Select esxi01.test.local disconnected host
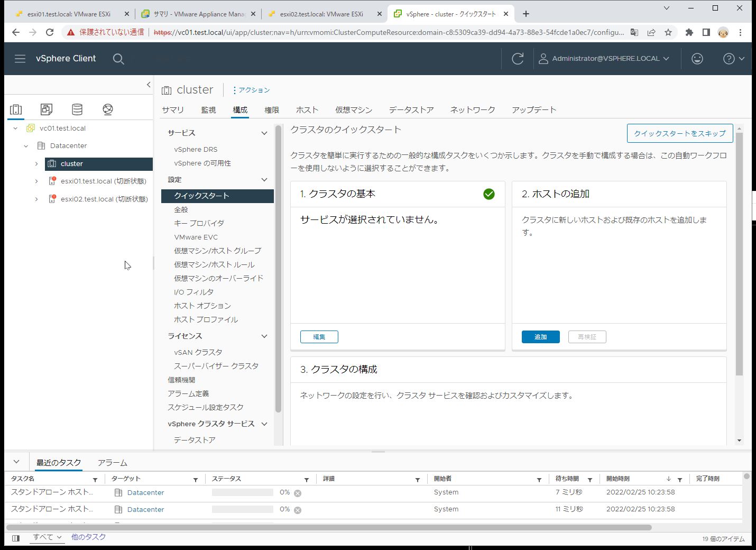 (103, 181)
